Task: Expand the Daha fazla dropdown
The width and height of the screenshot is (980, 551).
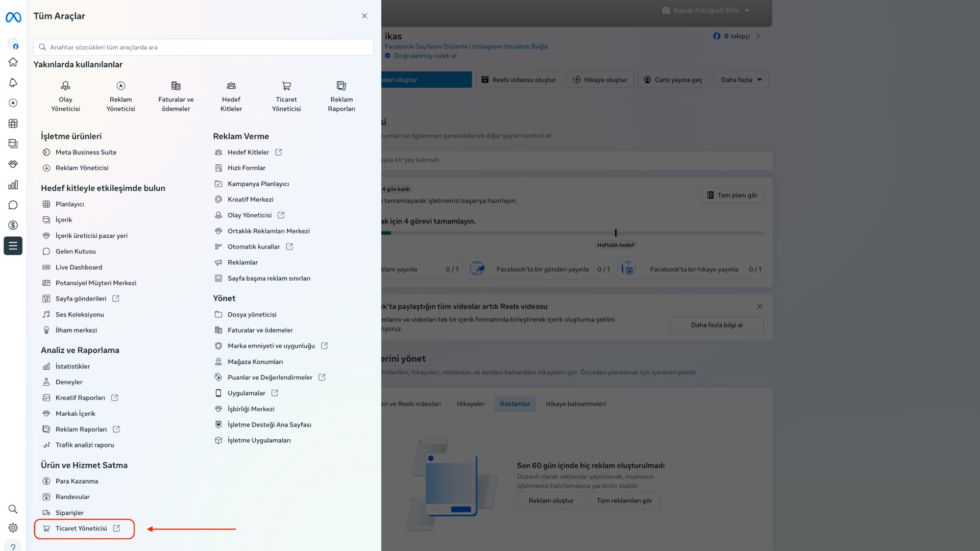Action: 741,80
